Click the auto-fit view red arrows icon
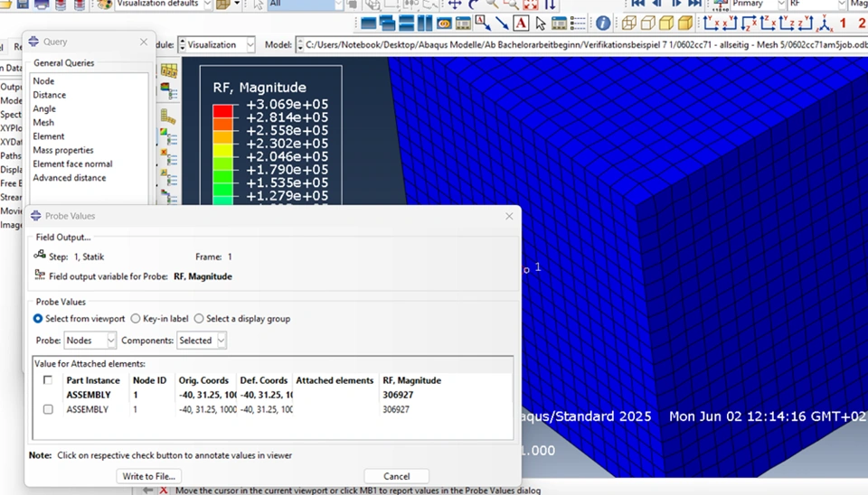Screen dimensions: 868x495 click(531, 5)
